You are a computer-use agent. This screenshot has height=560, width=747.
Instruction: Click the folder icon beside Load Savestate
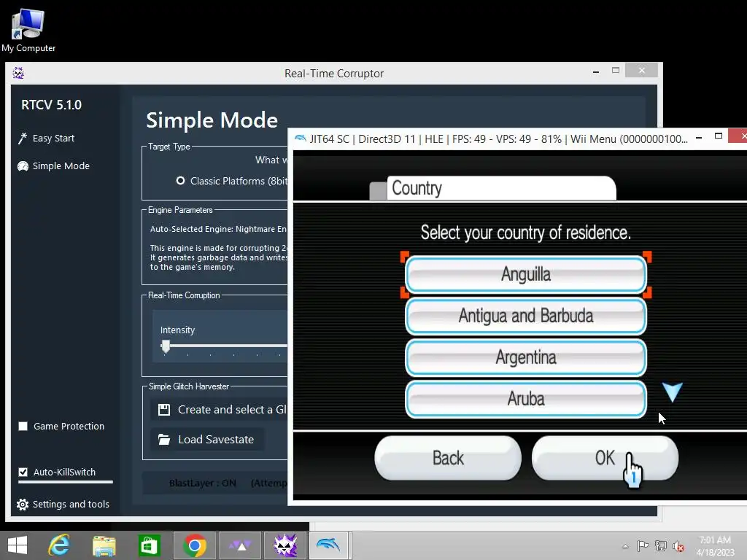pos(164,440)
